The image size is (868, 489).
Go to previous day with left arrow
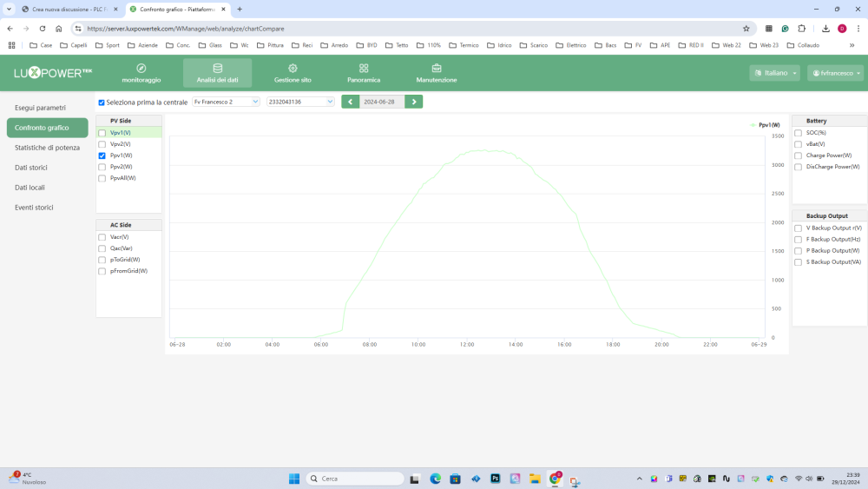[x=350, y=102]
